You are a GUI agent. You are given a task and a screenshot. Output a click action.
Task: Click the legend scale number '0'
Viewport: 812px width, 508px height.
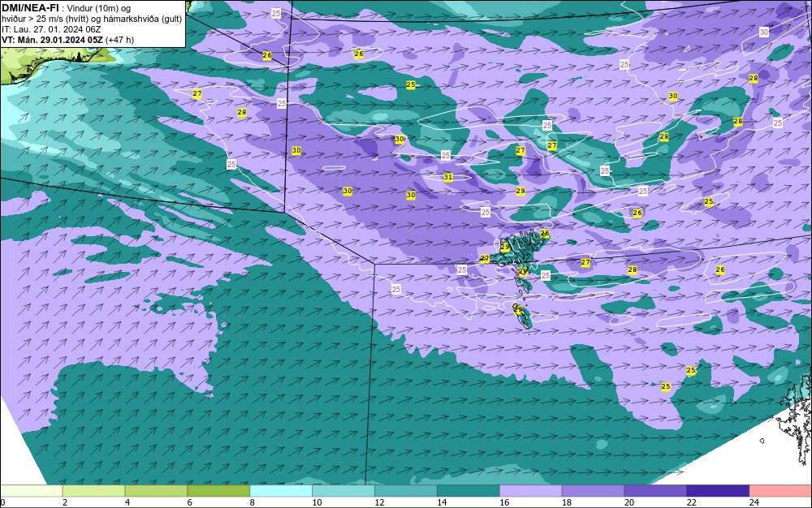[x=2, y=502]
